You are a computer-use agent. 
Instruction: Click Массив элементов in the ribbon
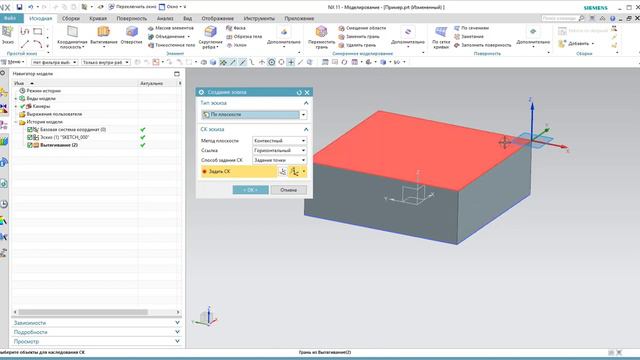(x=171, y=28)
